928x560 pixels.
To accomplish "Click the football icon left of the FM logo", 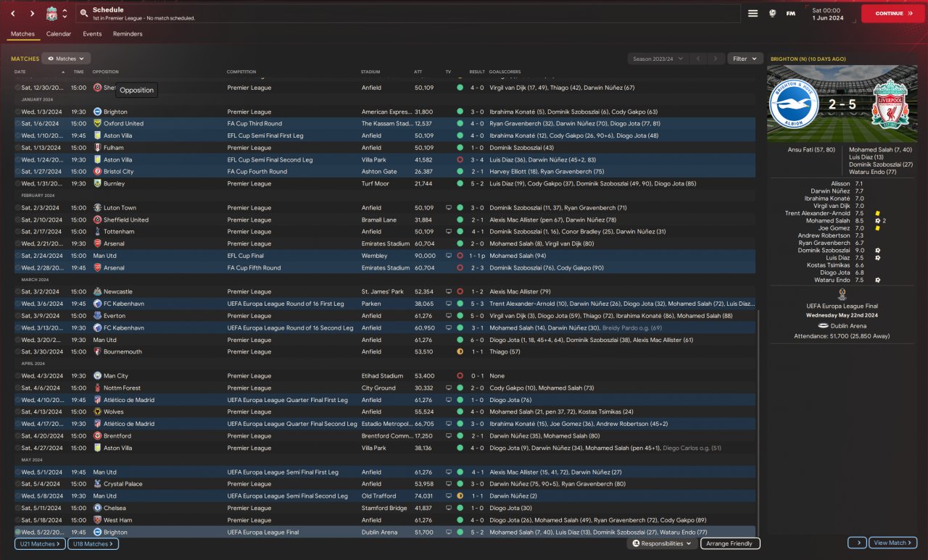I will [772, 13].
